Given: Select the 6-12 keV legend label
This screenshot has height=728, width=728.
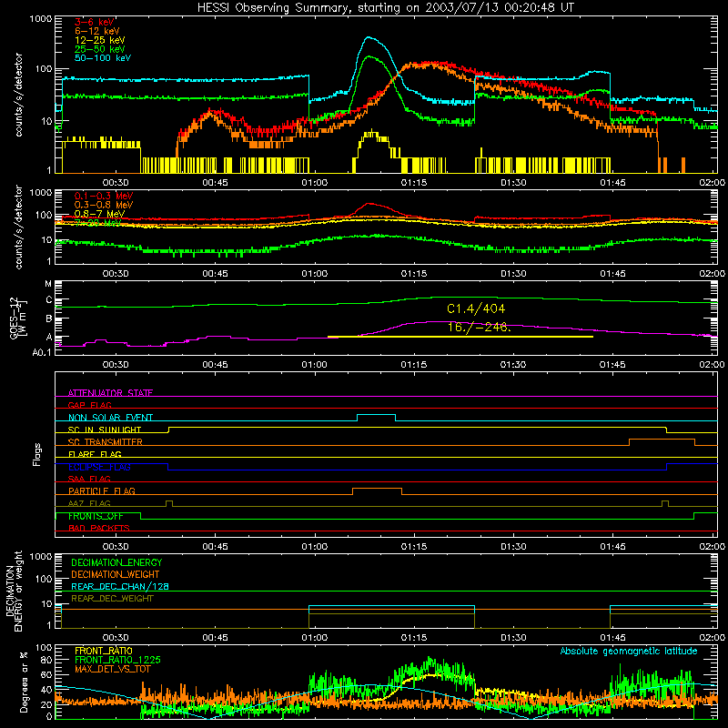Looking at the screenshot, I should click(97, 31).
